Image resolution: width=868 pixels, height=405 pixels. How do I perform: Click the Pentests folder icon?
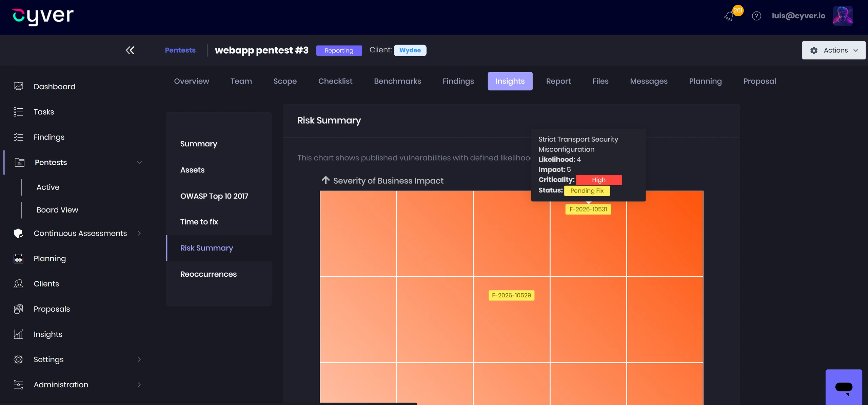[x=19, y=162]
